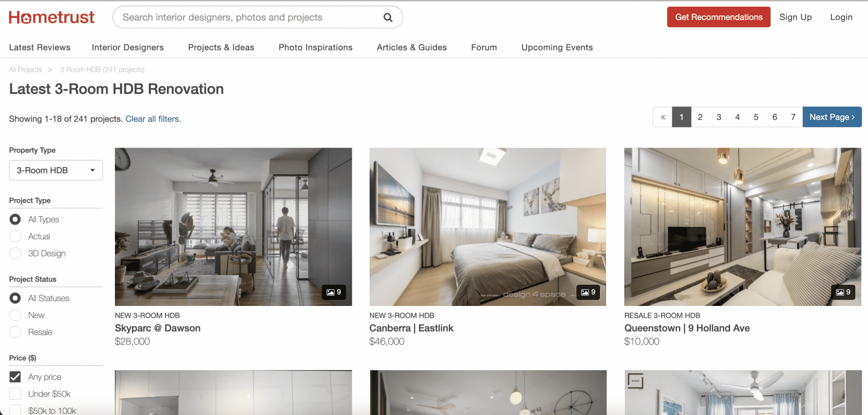The image size is (868, 415).
Task: Select Resale project status
Action: click(15, 332)
